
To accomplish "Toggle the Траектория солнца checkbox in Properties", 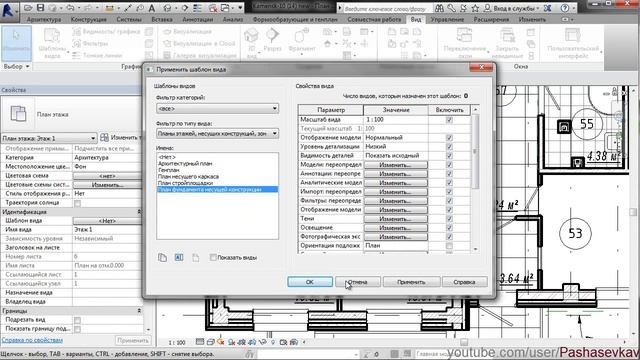I will tap(78, 203).
